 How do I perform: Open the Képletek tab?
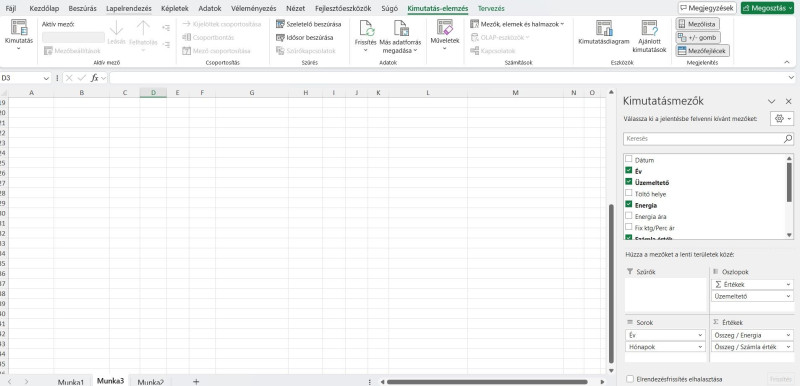coord(174,9)
